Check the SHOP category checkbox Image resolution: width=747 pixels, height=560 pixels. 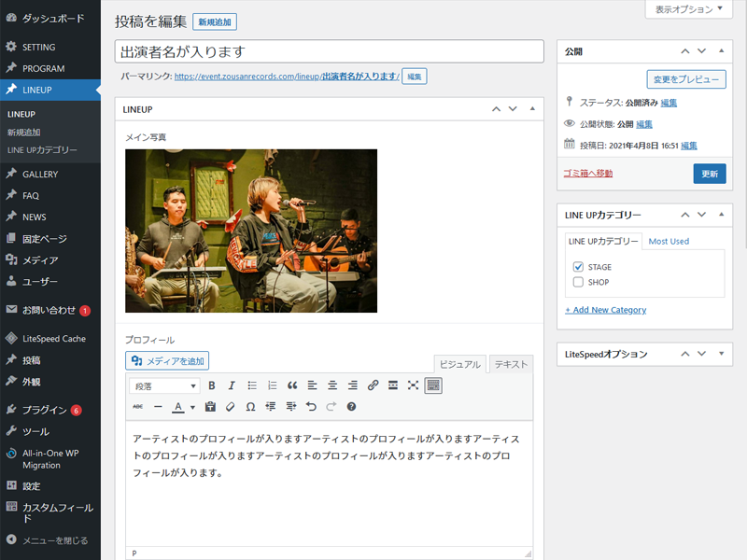[579, 282]
